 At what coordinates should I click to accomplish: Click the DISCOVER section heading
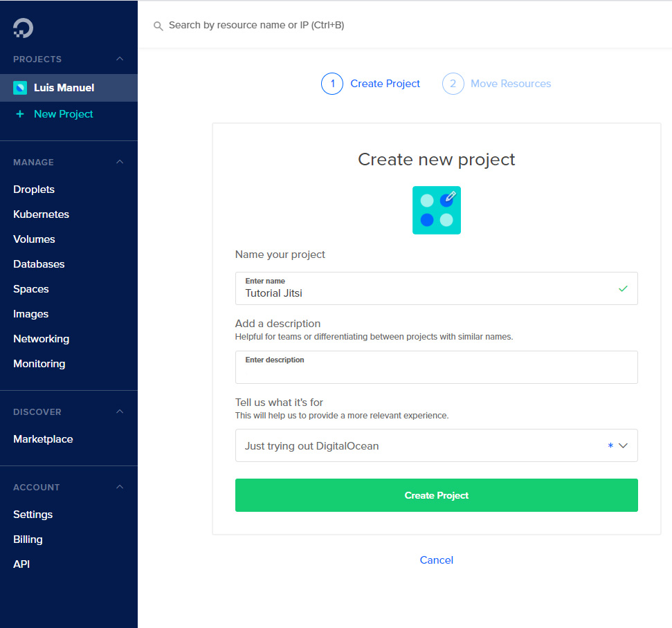(37, 412)
